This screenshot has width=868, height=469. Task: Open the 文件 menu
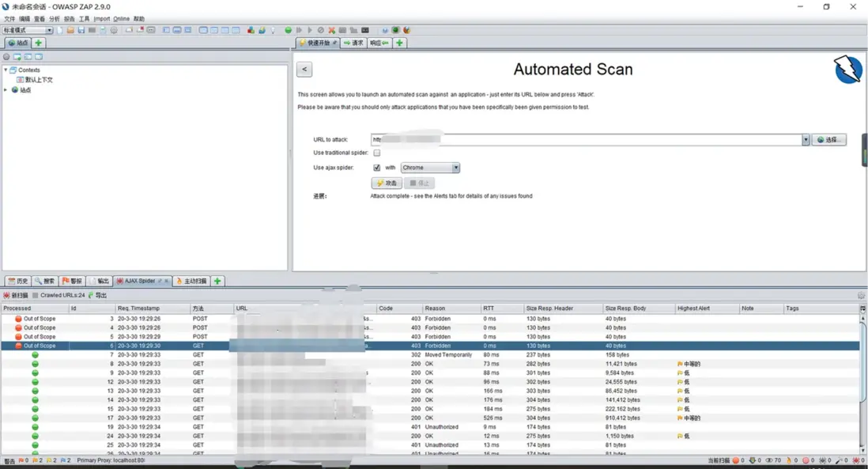click(x=10, y=19)
